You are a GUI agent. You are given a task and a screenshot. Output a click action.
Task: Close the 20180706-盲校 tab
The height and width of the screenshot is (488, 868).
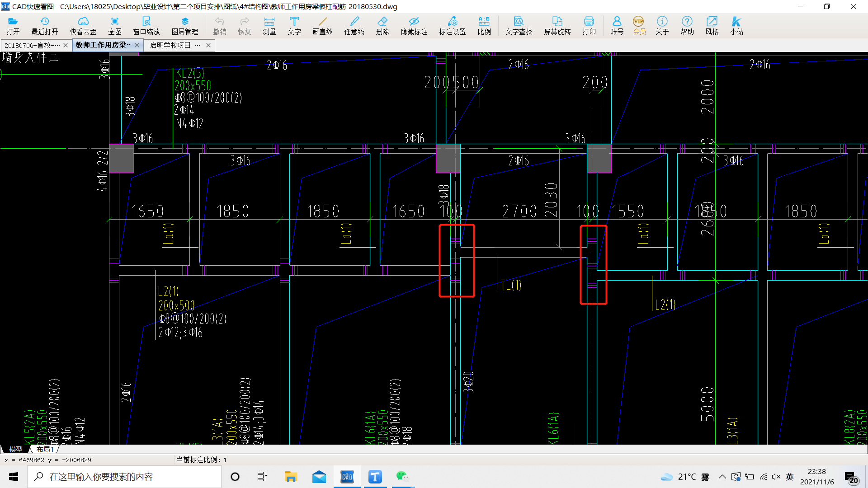pos(66,45)
